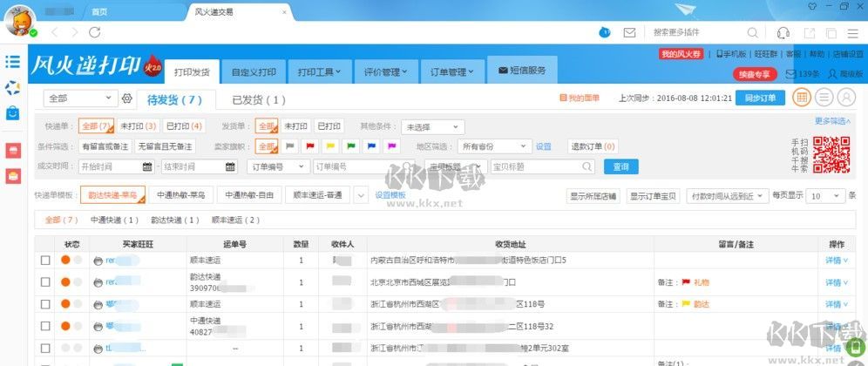Click the gear icon beside 全部 dropdown

pyautogui.click(x=126, y=98)
